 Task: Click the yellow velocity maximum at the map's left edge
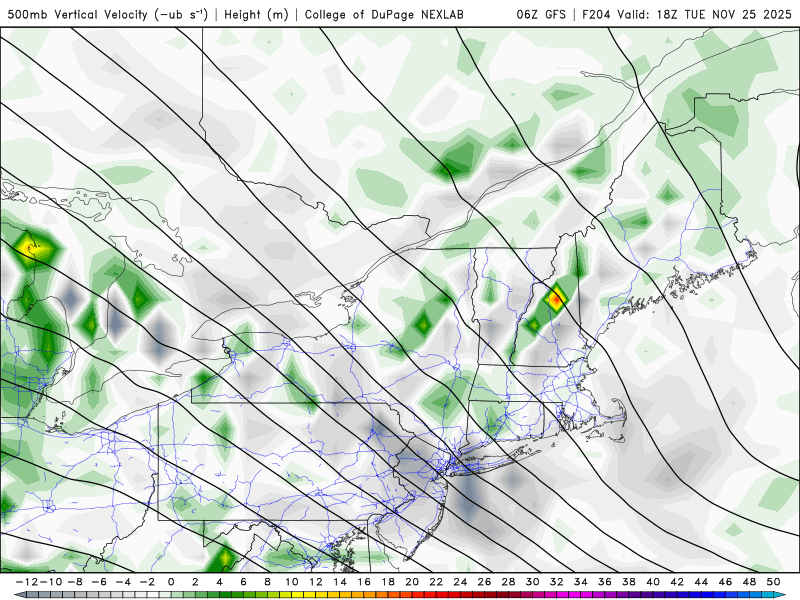[35, 249]
